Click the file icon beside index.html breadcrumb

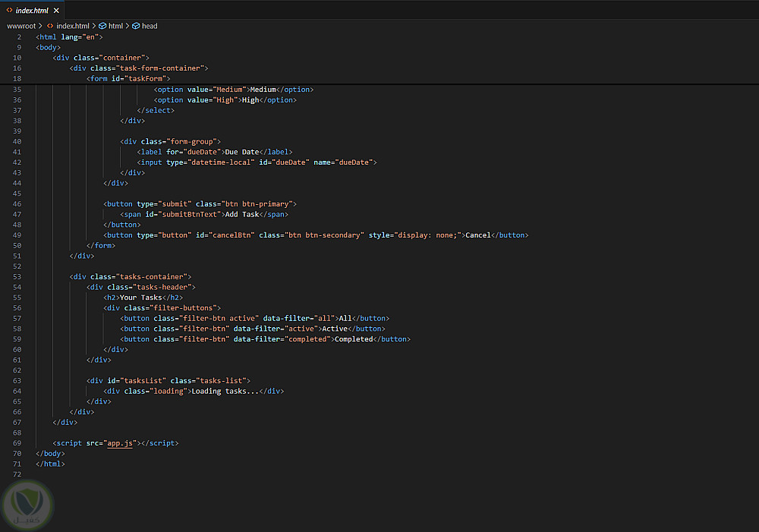[x=49, y=26]
